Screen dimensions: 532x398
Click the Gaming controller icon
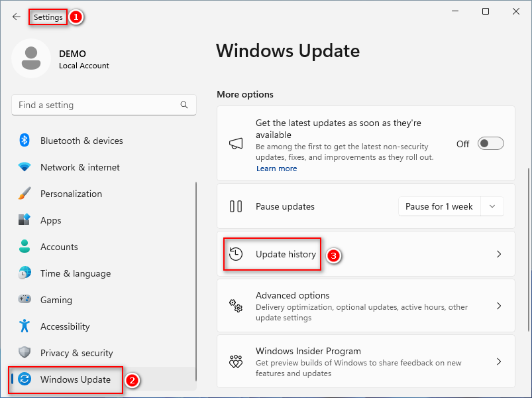(25, 300)
